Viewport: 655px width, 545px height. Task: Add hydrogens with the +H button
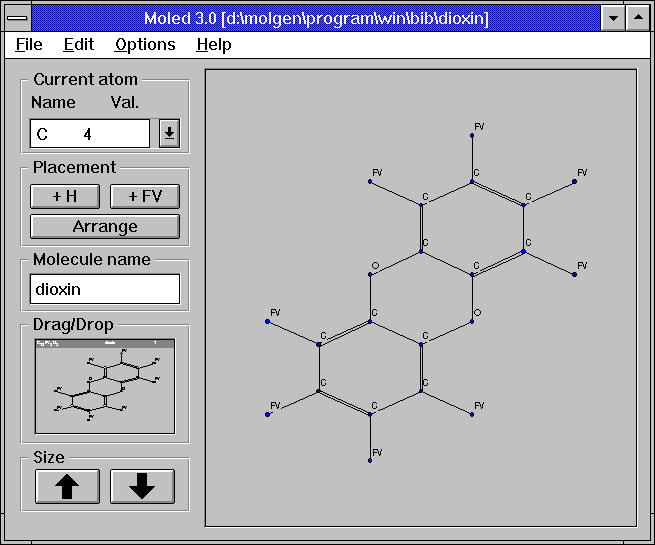[x=65, y=196]
